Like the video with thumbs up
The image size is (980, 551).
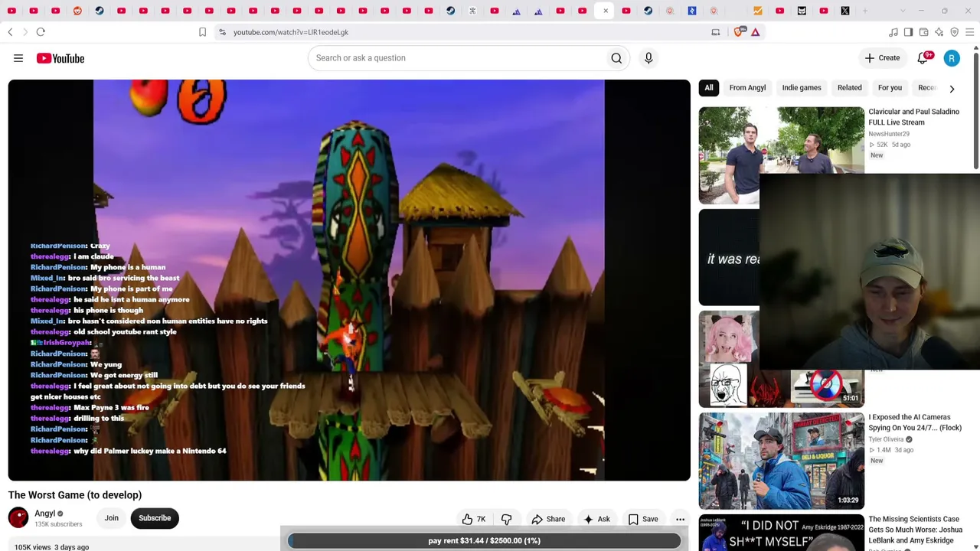(x=474, y=519)
